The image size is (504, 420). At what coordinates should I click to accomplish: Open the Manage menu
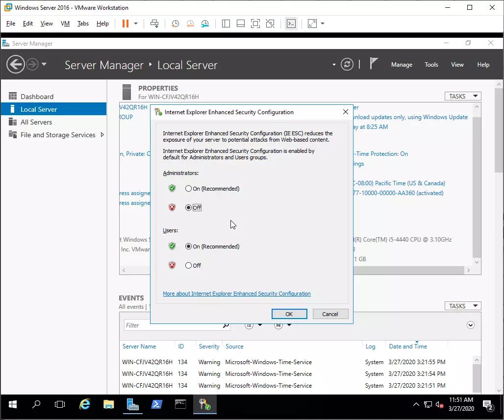(x=402, y=65)
